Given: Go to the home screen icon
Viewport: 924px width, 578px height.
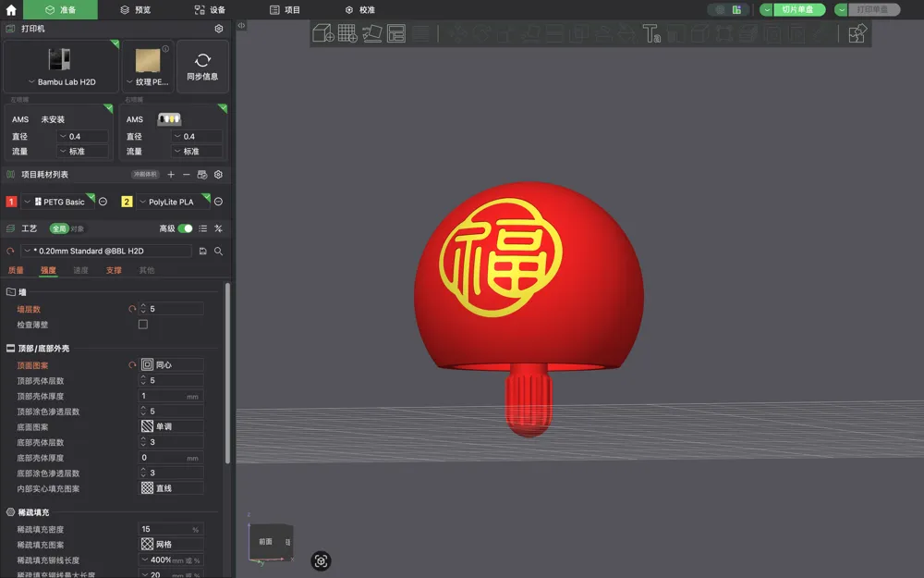Looking at the screenshot, I should tap(11, 9).
